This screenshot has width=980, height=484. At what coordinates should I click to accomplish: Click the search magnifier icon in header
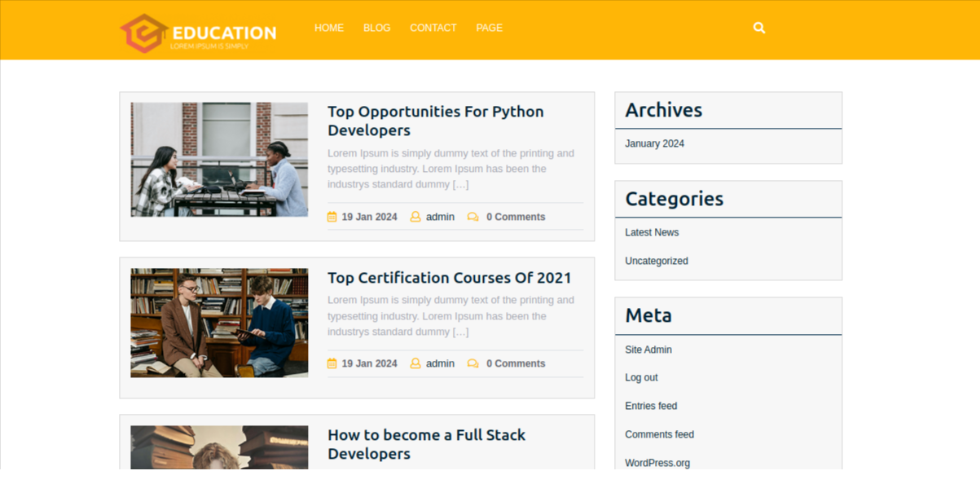[759, 28]
